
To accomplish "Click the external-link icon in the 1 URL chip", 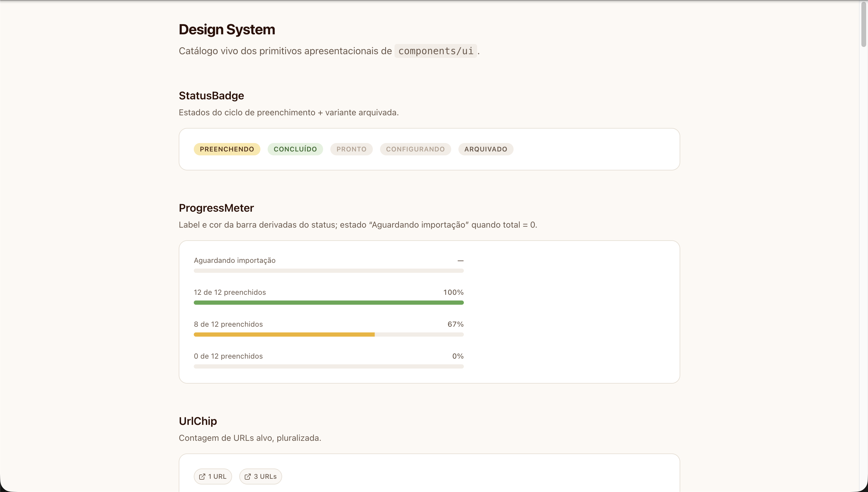I will click(202, 476).
